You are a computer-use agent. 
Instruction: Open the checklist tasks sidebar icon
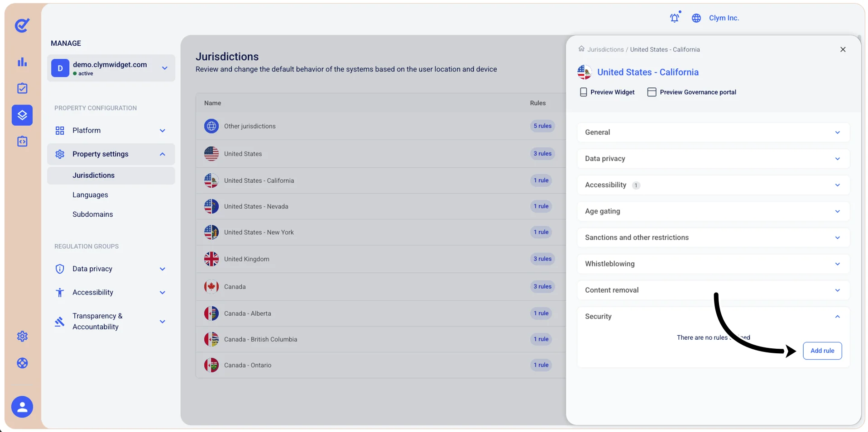(x=22, y=88)
